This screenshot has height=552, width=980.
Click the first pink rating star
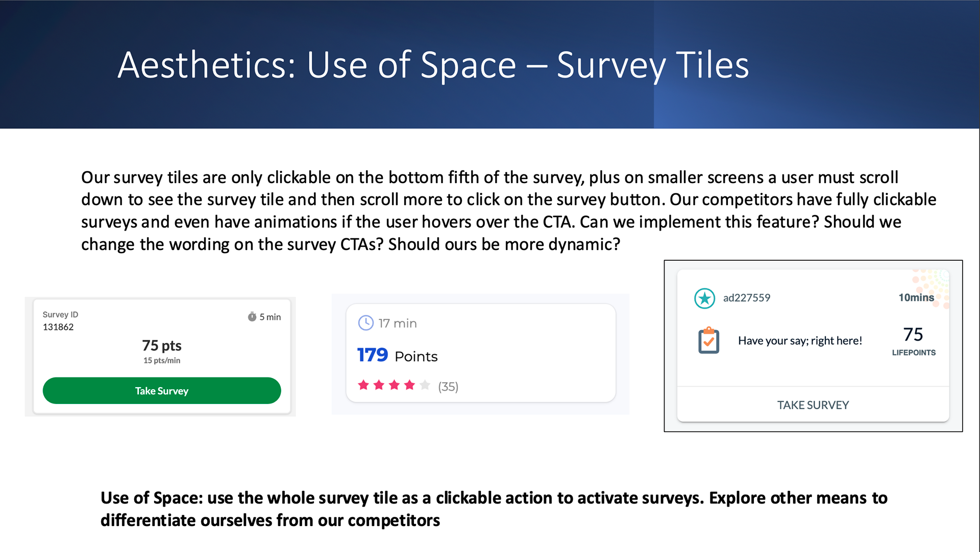363,385
